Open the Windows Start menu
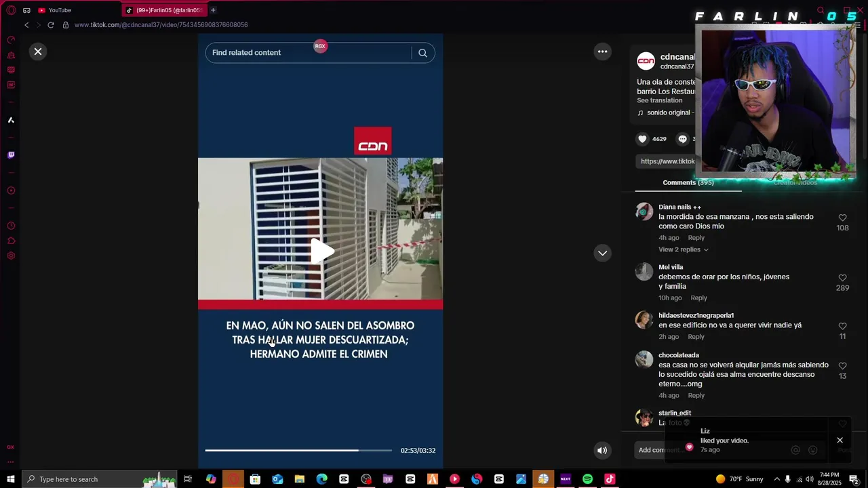Screen dimensions: 868x488 tap(11, 479)
